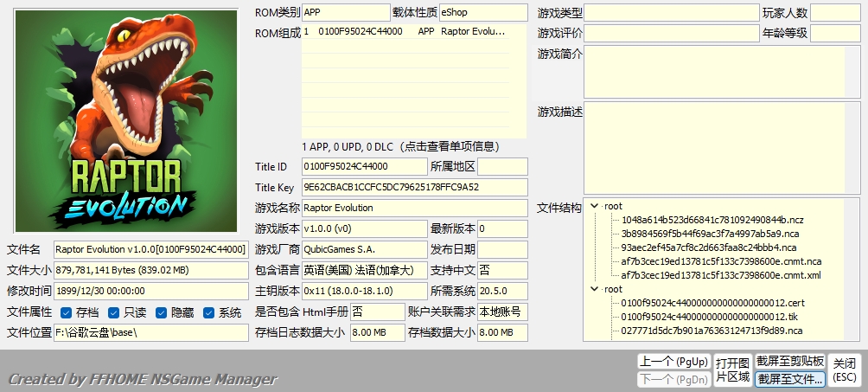Image resolution: width=868 pixels, height=392 pixels.
Task: Toggle the 只读 file attribute checkbox
Action: pos(113,312)
